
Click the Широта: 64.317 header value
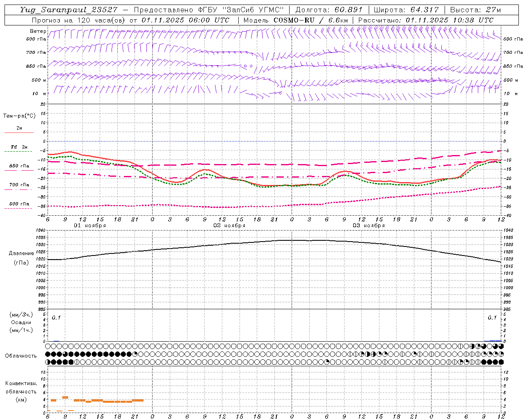click(406, 10)
